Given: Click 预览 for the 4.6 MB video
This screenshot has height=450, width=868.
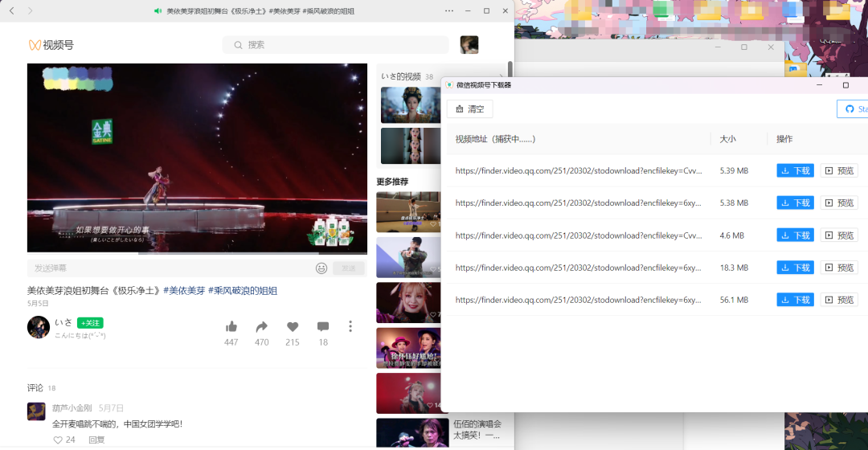Looking at the screenshot, I should (839, 235).
